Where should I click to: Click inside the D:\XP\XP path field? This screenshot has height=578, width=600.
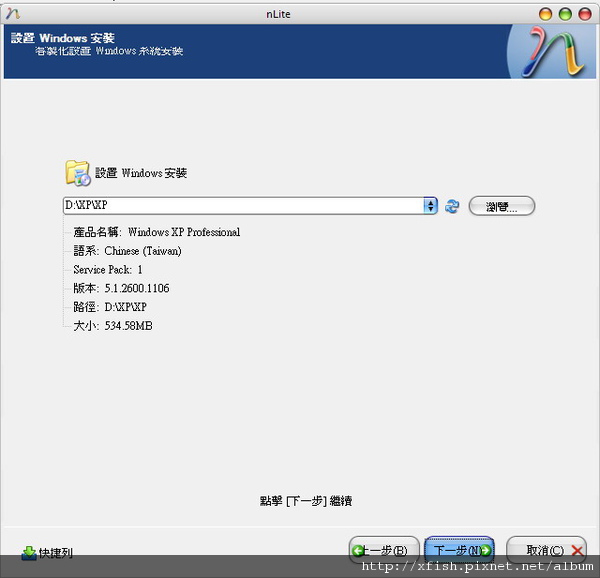pyautogui.click(x=243, y=205)
